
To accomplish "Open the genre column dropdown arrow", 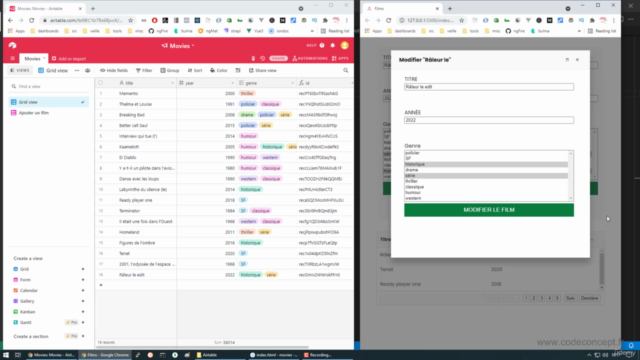I will (292, 83).
